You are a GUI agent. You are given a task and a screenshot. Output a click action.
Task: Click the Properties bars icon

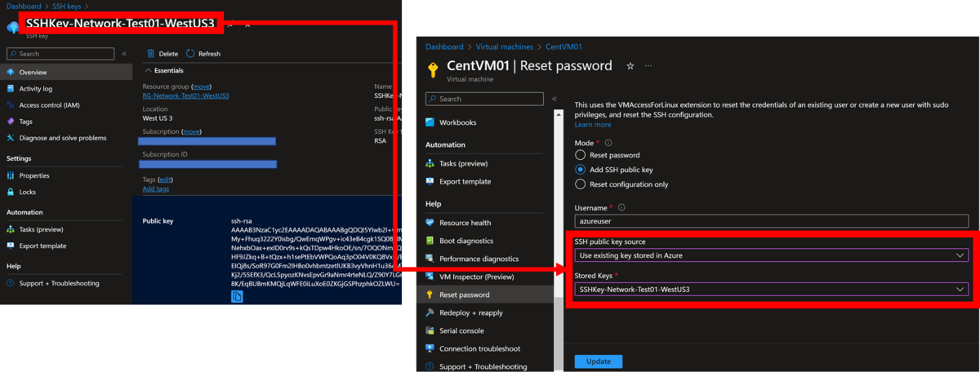[x=11, y=175]
